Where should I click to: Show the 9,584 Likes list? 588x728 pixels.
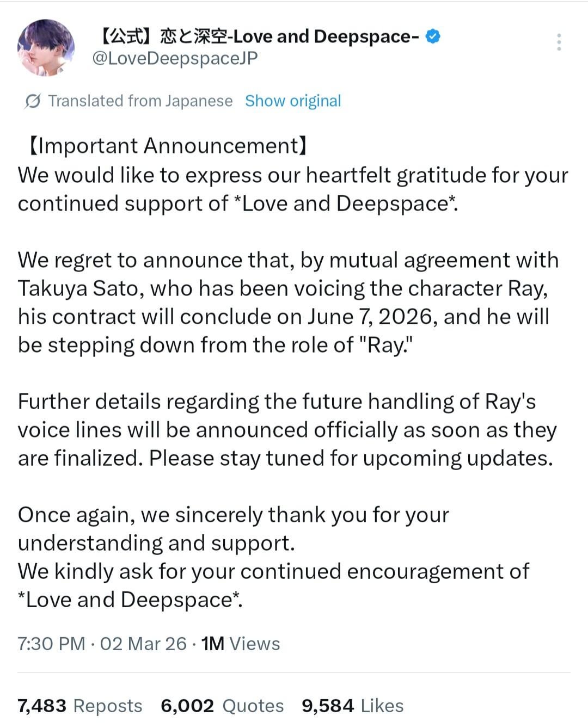pyautogui.click(x=353, y=706)
